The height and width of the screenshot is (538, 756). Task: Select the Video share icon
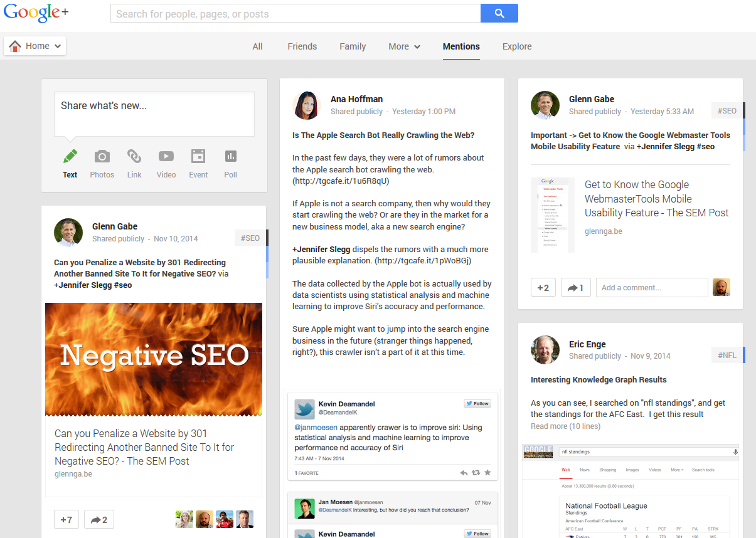(x=166, y=157)
